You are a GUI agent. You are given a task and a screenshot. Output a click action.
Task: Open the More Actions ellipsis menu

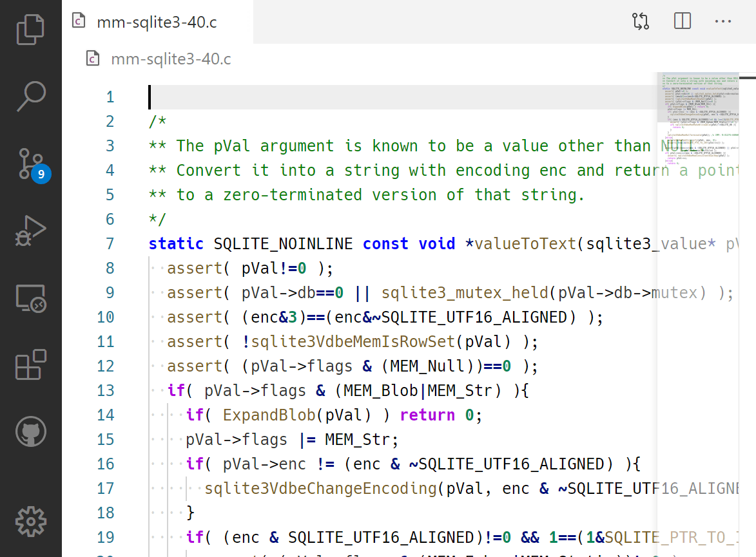[723, 21]
